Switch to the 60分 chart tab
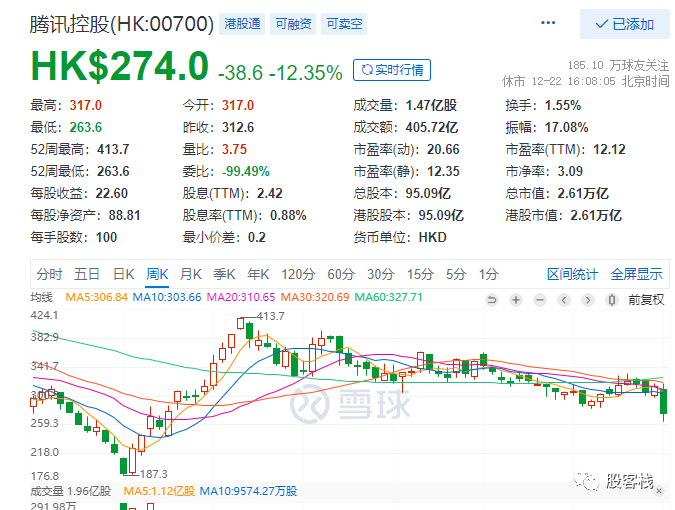This screenshot has width=675, height=510. point(341,274)
